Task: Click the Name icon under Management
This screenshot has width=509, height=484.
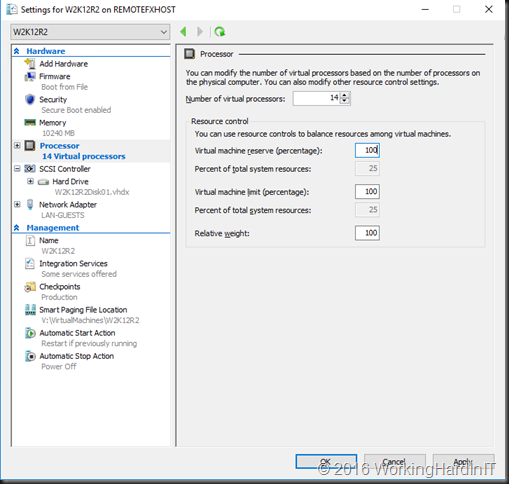Action: [x=30, y=240]
